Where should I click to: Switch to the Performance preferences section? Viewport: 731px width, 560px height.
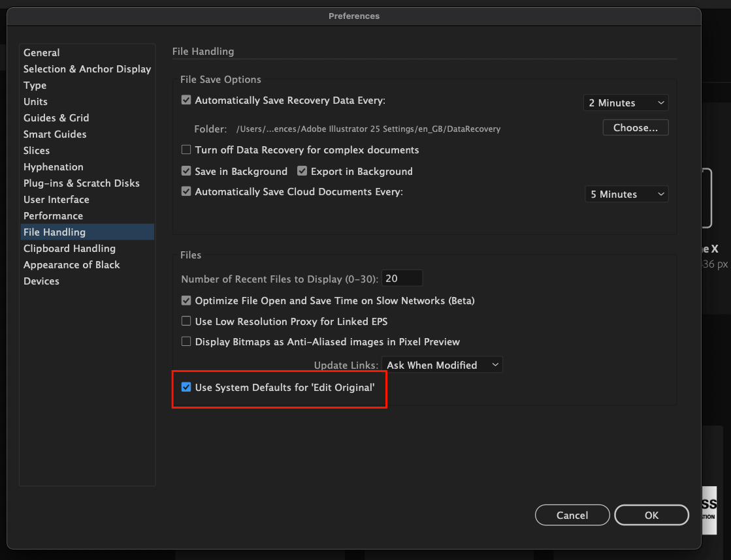(x=53, y=215)
